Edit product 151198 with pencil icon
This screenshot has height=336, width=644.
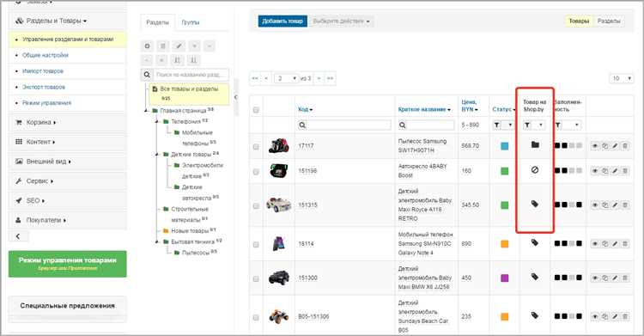coord(615,171)
